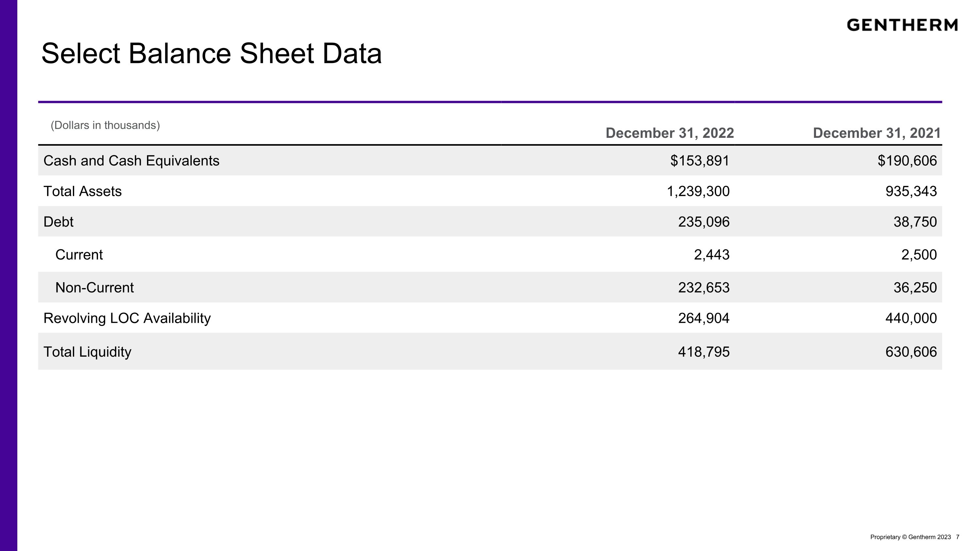980x551 pixels.
Task: Click the $190,606 cash value
Action: click(907, 161)
